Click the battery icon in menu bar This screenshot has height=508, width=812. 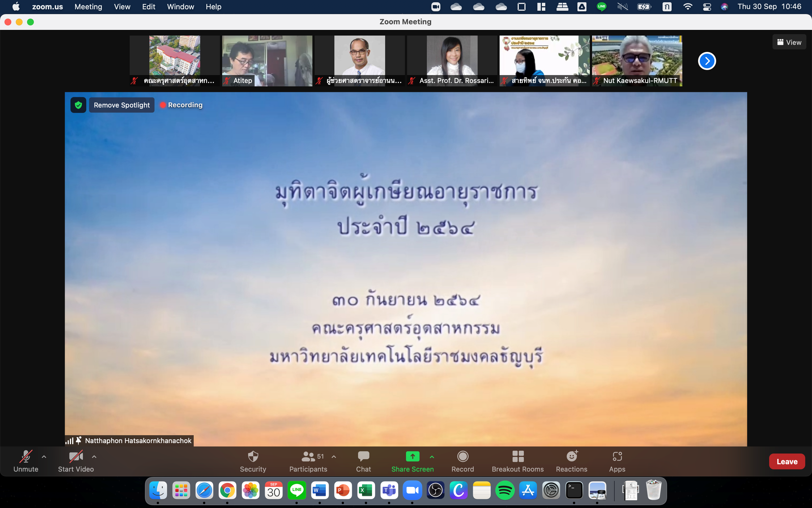[644, 7]
